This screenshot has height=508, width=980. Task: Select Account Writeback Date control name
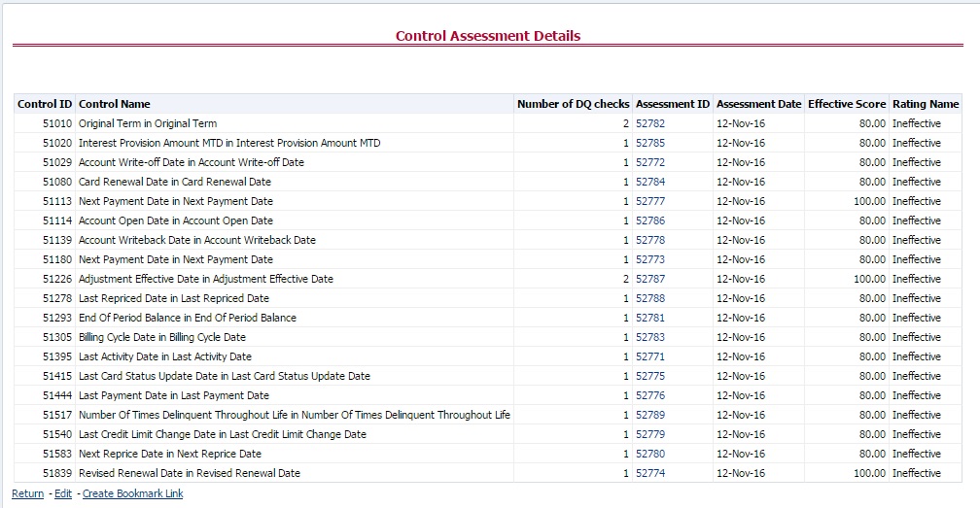(x=196, y=240)
